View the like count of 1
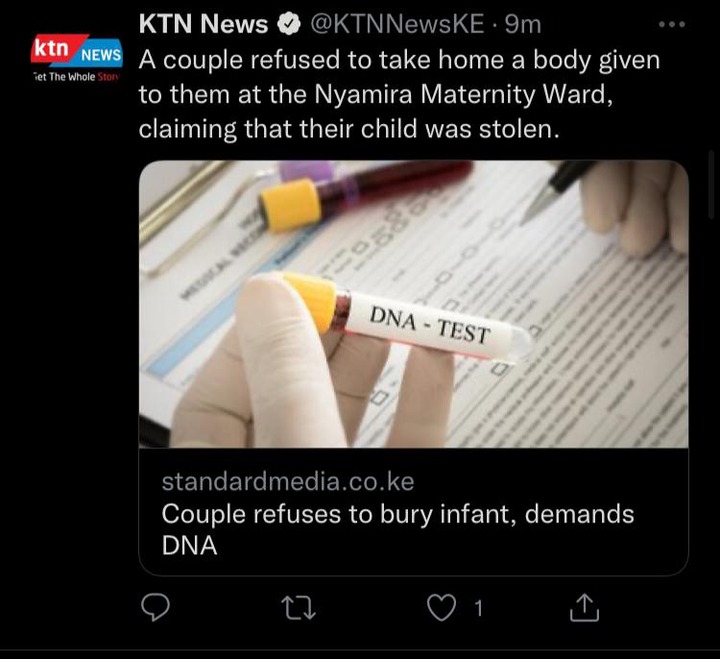 coord(478,608)
